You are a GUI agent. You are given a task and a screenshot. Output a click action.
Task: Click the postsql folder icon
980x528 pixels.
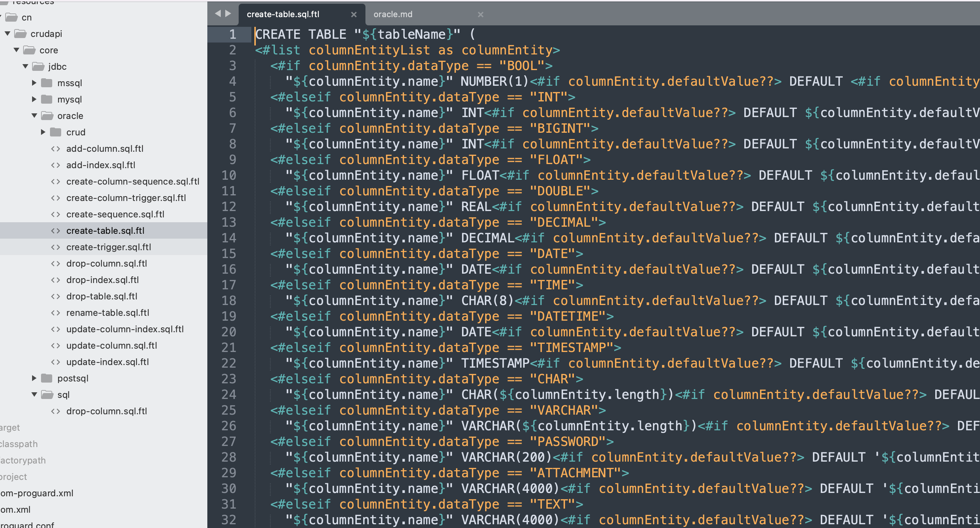(x=47, y=378)
